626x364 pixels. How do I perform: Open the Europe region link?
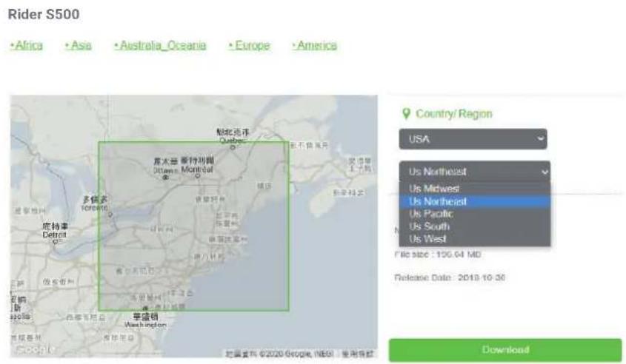(250, 45)
